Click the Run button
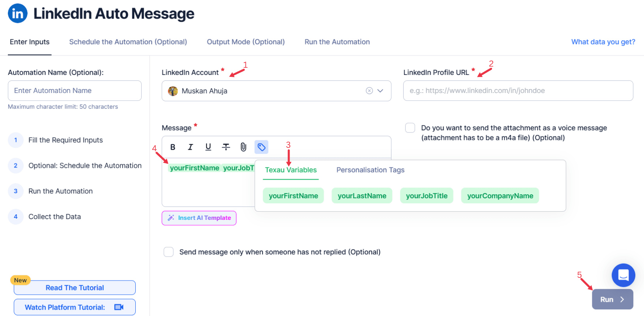This screenshot has width=644, height=316. pyautogui.click(x=612, y=299)
